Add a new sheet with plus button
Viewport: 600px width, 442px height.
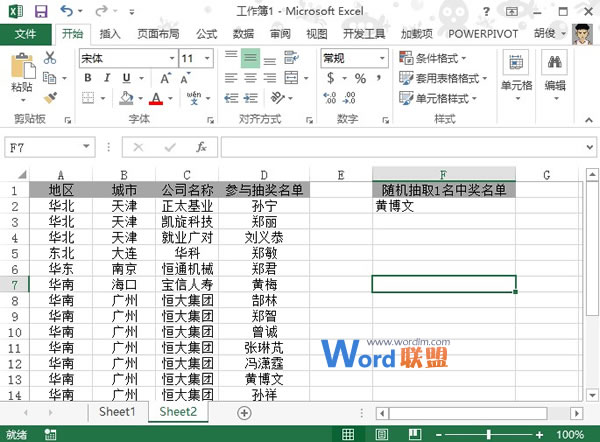[x=244, y=413]
